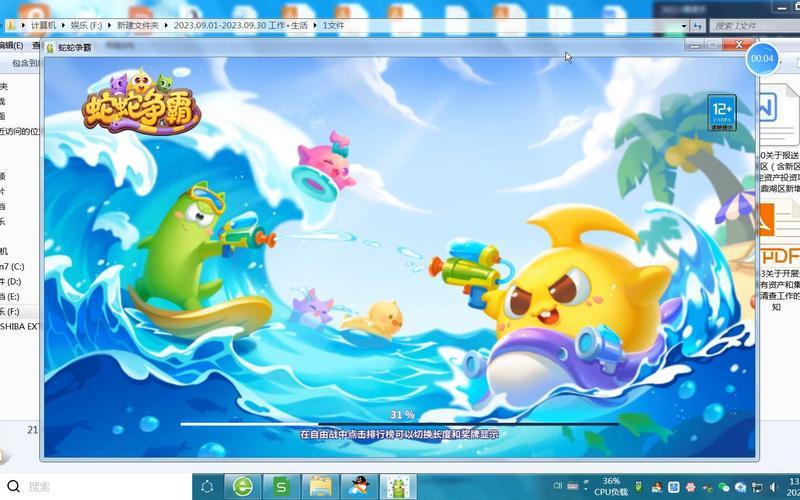This screenshot has width=800, height=500.
Task: Select the PDF file icon in Explorer
Action: (778, 232)
